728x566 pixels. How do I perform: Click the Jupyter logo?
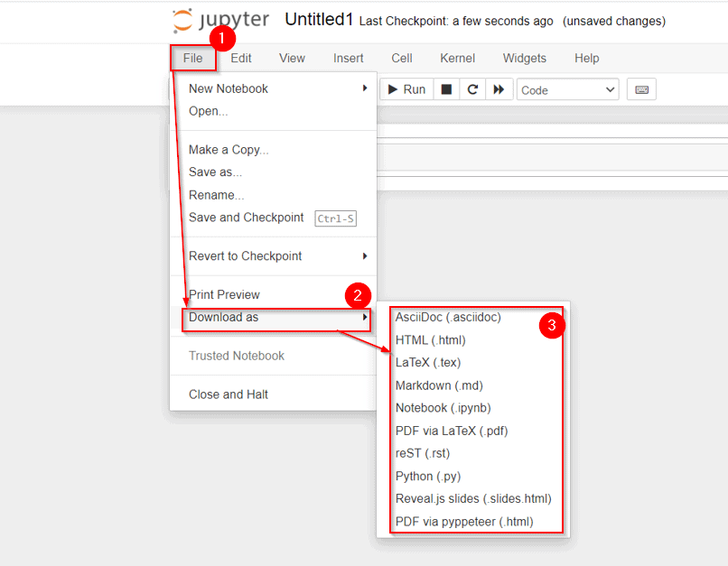pyautogui.click(x=220, y=21)
